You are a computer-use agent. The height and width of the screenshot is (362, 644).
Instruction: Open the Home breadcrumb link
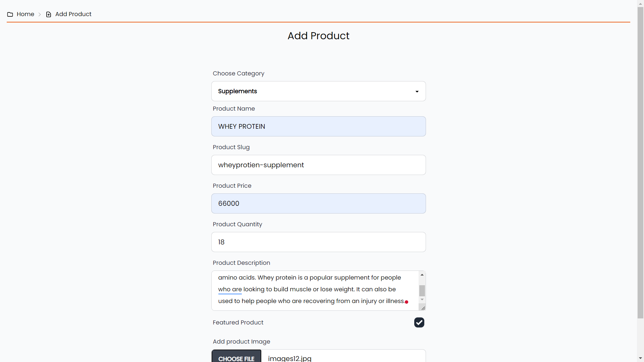point(25,14)
